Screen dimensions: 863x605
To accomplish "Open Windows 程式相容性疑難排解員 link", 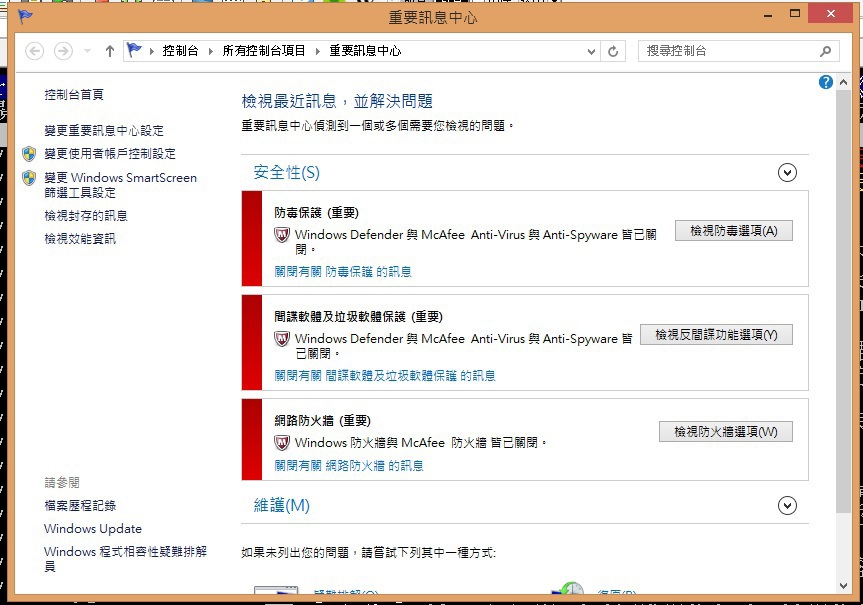I will click(126, 559).
